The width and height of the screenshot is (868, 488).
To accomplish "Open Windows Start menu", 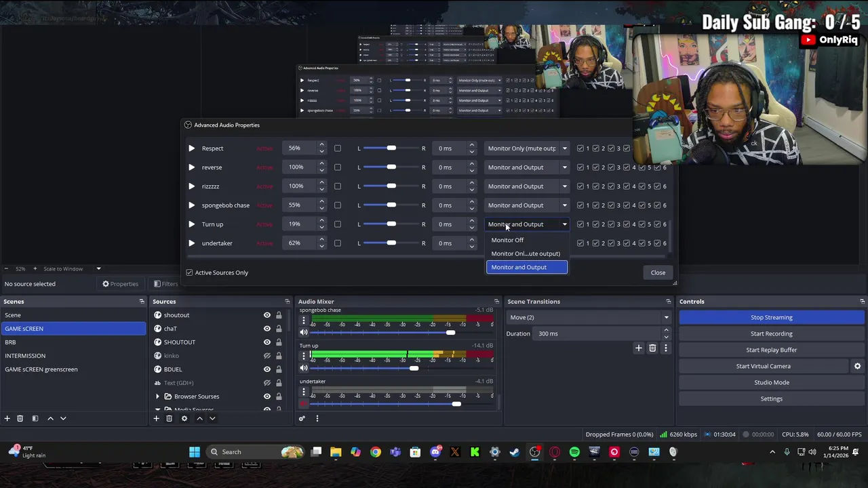I will point(195,452).
